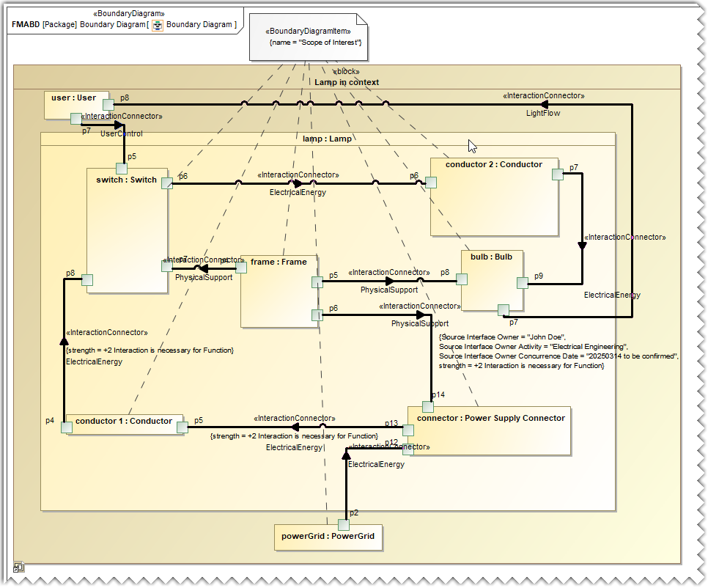Select port p2 on the powerGrid block
Viewport: 708px width, 588px height.
[344, 525]
